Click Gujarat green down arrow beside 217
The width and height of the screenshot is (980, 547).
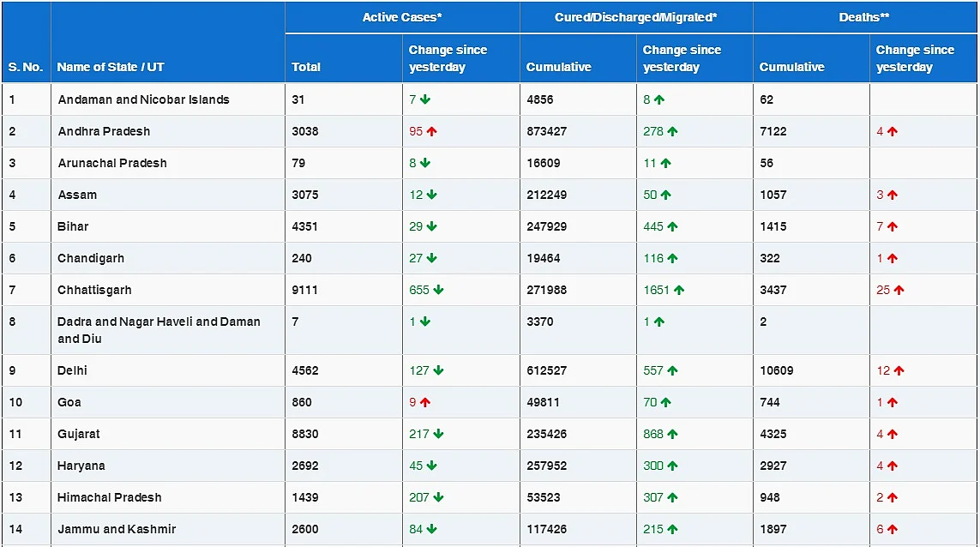click(438, 434)
